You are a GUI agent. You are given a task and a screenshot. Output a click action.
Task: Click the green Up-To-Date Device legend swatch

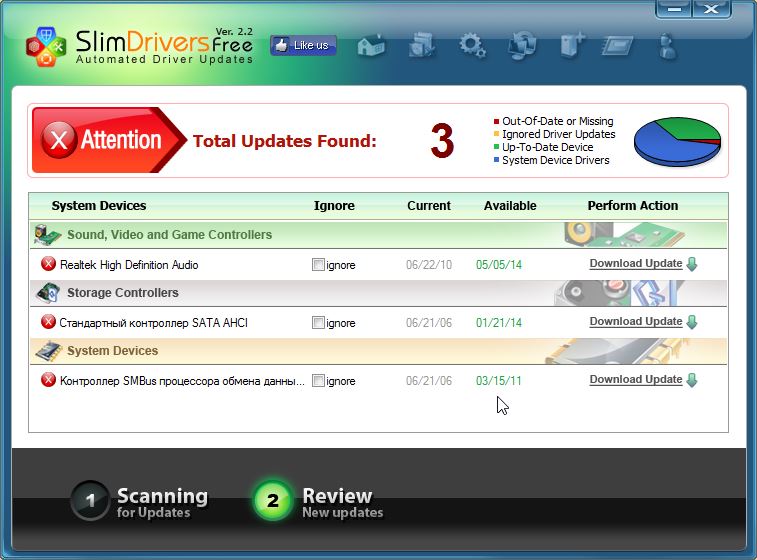coord(496,147)
